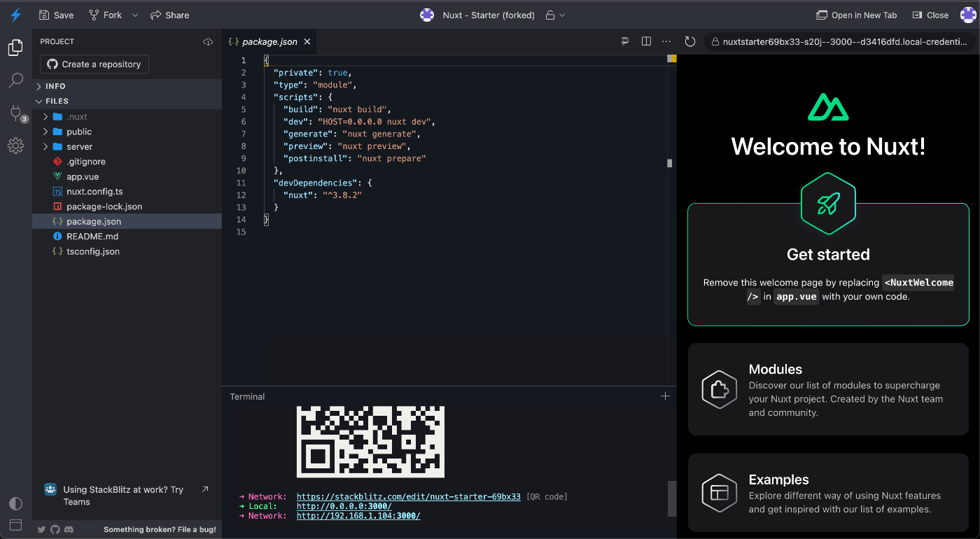The width and height of the screenshot is (980, 539).
Task: Expand the server folder
Action: 127,147
